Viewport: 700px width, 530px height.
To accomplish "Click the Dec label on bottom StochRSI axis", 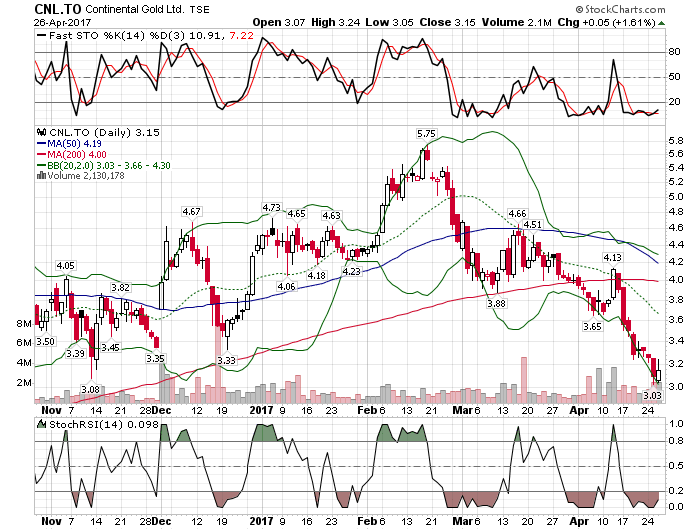I will pos(161,521).
